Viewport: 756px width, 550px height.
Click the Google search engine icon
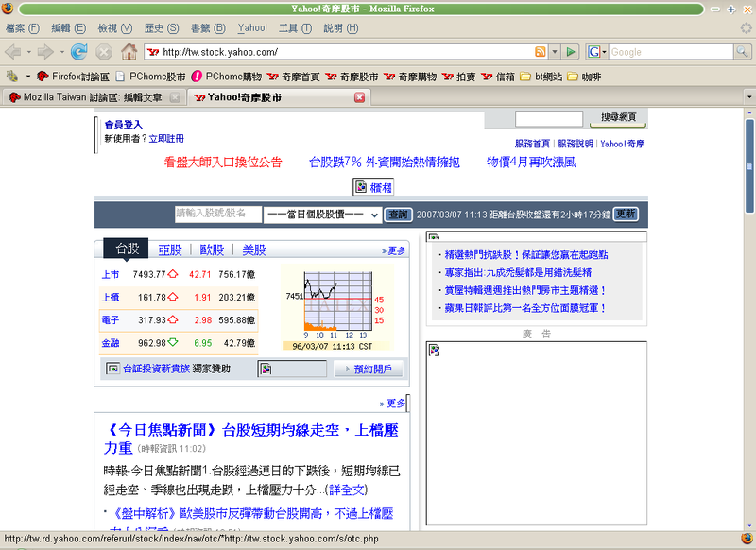(x=594, y=51)
